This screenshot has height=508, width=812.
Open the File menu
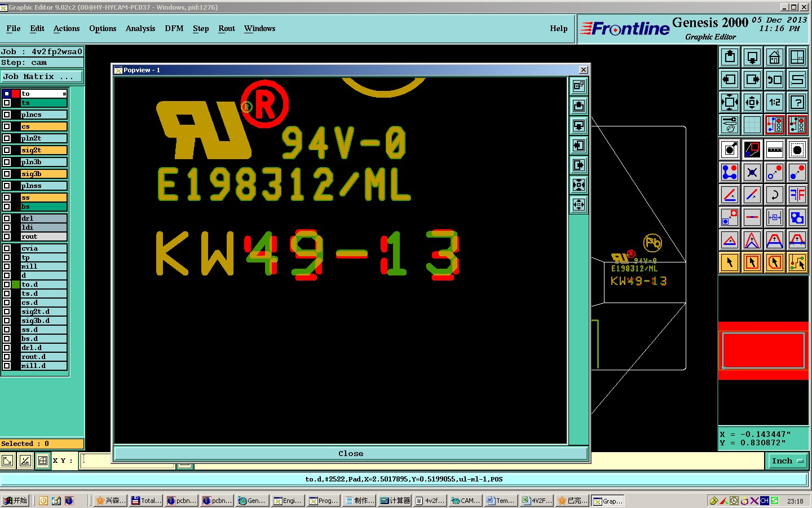[x=14, y=29]
